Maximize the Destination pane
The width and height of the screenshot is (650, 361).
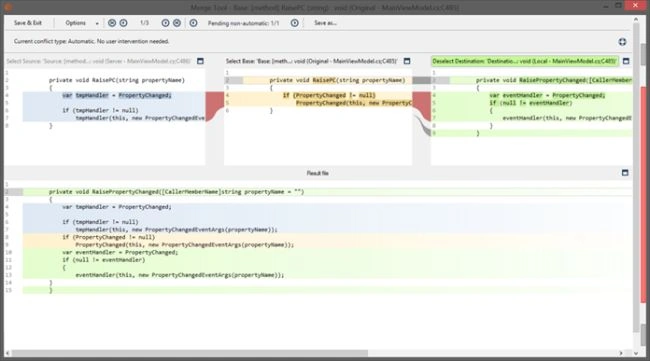(626, 61)
